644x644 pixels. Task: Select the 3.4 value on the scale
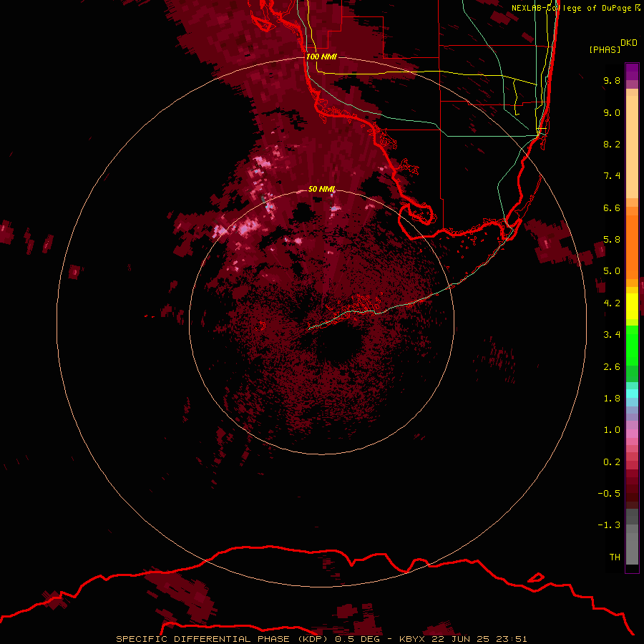612,335
